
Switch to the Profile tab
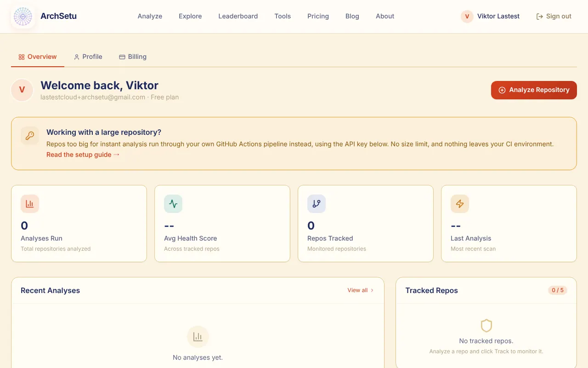[x=88, y=57]
